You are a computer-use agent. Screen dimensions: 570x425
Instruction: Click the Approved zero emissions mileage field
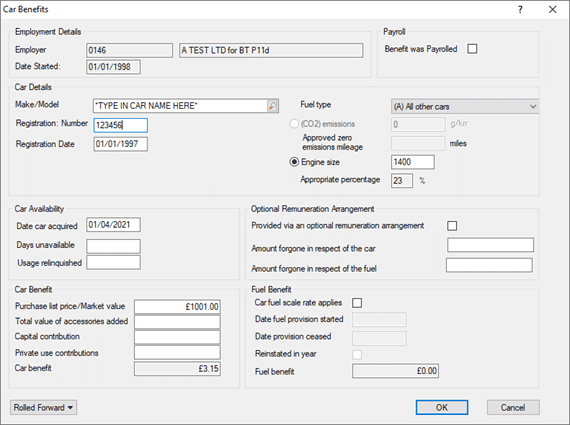click(x=418, y=143)
